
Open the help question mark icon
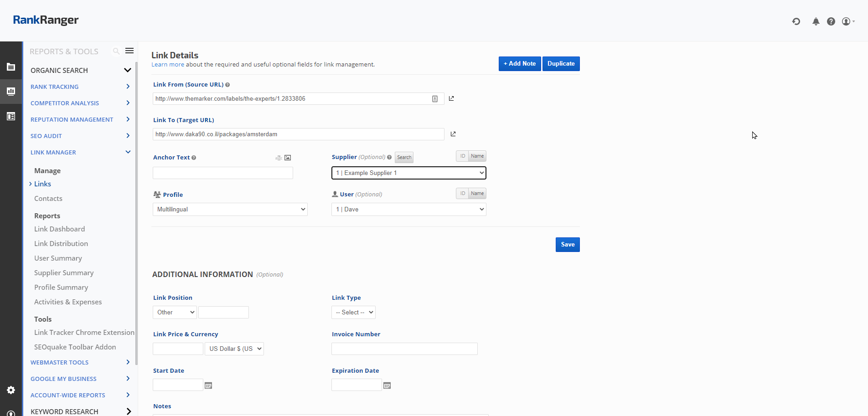[x=831, y=21]
